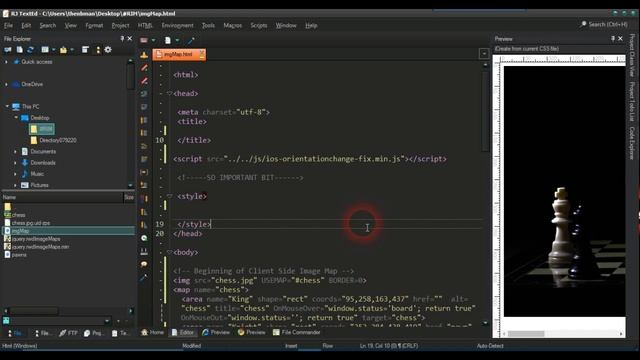Open editor tab list dropdown button
Screen dimensions: 640x360
click(x=484, y=53)
